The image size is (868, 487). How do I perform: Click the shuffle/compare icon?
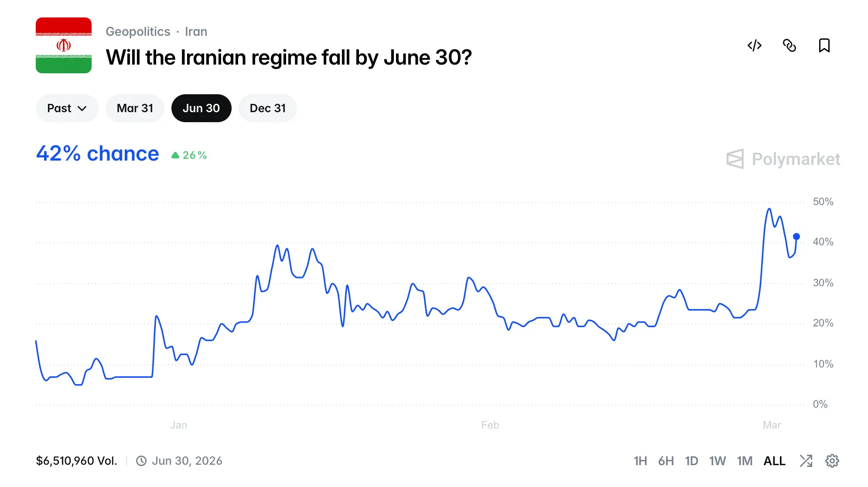(806, 460)
